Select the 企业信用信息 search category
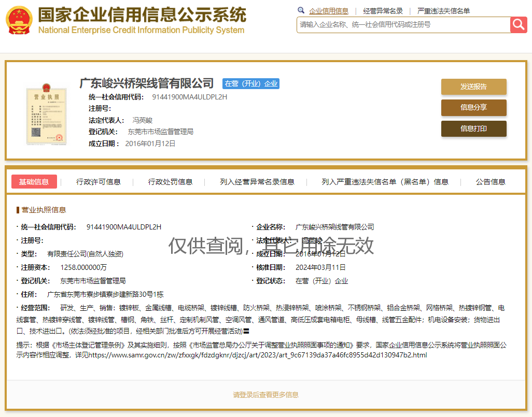This screenshot has height=417, width=532. (x=329, y=11)
